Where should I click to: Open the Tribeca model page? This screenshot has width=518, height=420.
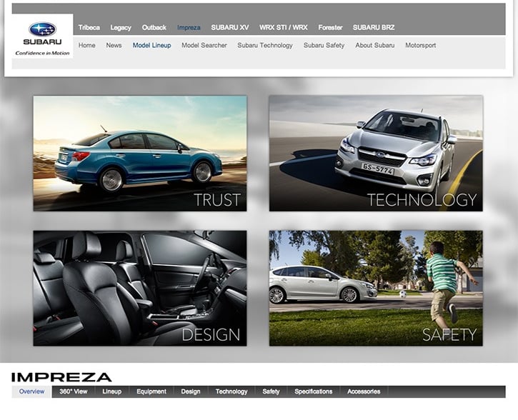[x=89, y=27]
